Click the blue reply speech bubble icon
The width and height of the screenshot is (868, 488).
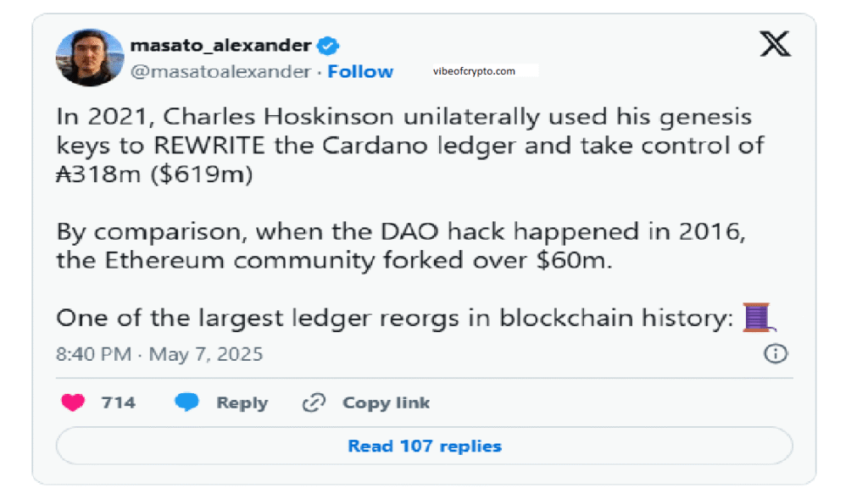tap(186, 403)
